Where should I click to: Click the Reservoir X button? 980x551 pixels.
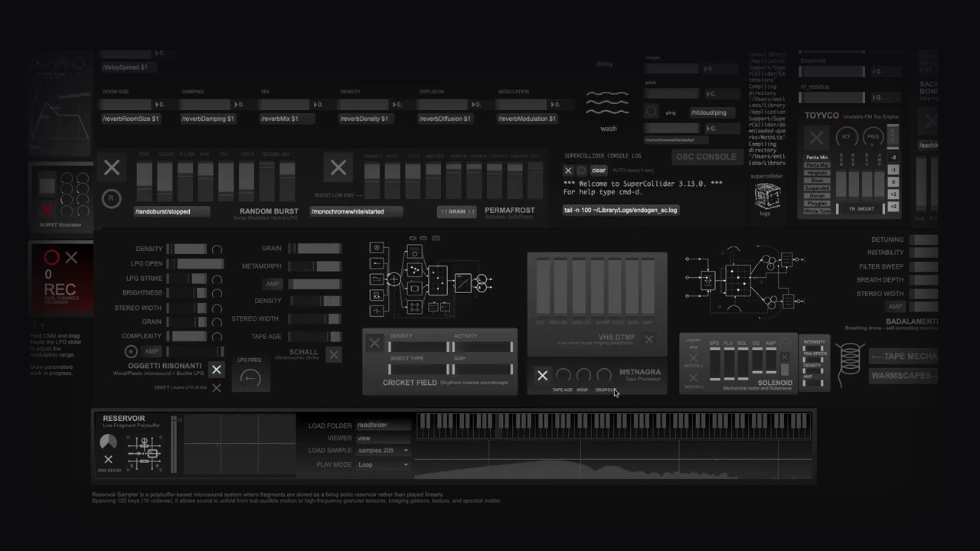coord(108,459)
